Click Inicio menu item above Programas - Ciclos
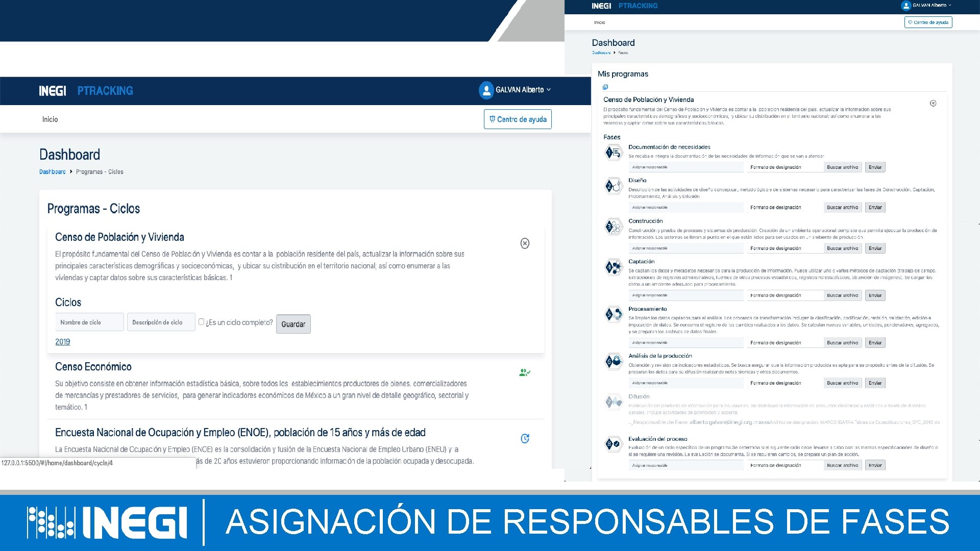980x551 pixels. click(50, 119)
